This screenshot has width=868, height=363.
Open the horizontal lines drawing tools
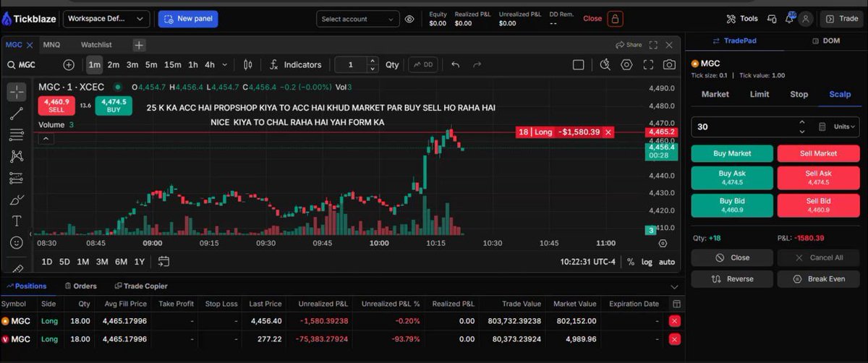pyautogui.click(x=17, y=134)
